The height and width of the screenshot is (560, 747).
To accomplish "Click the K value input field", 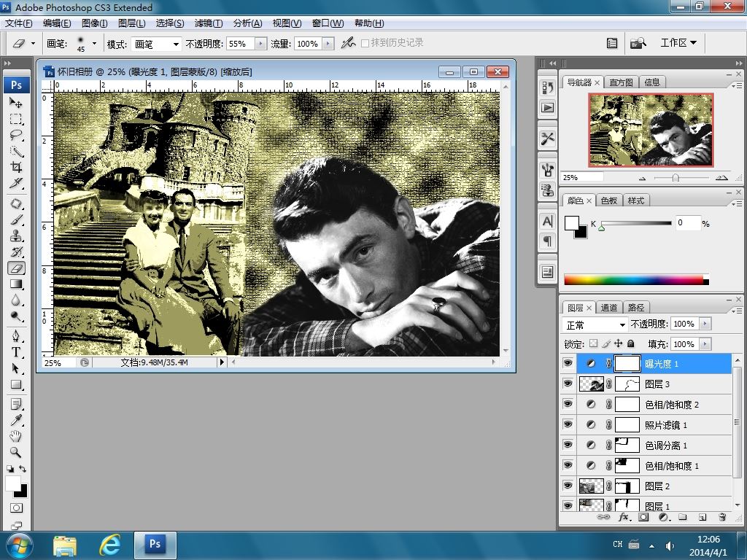I will pyautogui.click(x=688, y=223).
